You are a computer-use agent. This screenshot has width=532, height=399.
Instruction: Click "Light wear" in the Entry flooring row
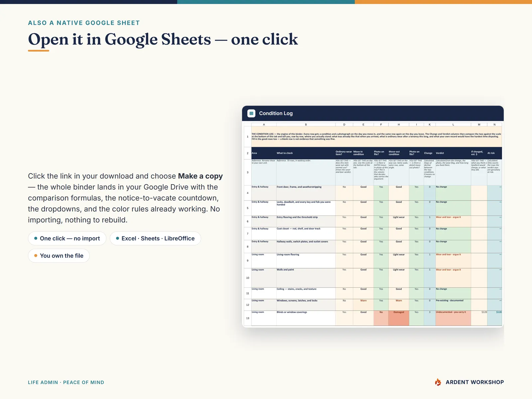pos(399,221)
